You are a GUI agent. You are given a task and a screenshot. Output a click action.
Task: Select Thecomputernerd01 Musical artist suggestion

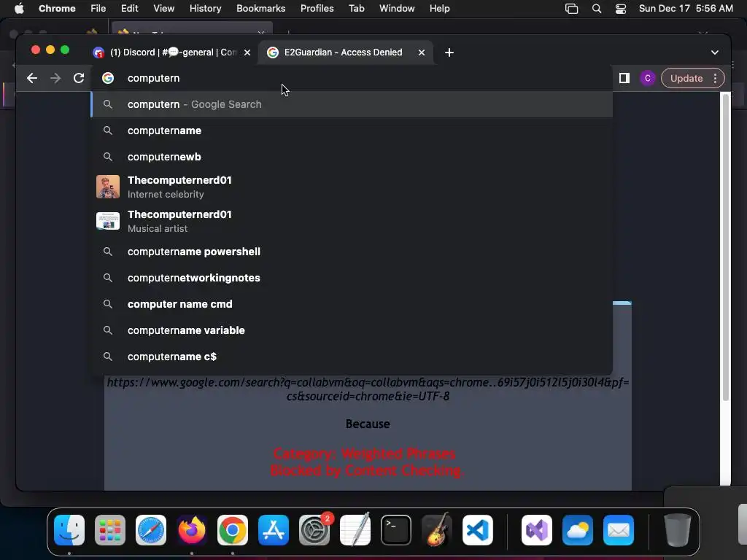pos(352,221)
